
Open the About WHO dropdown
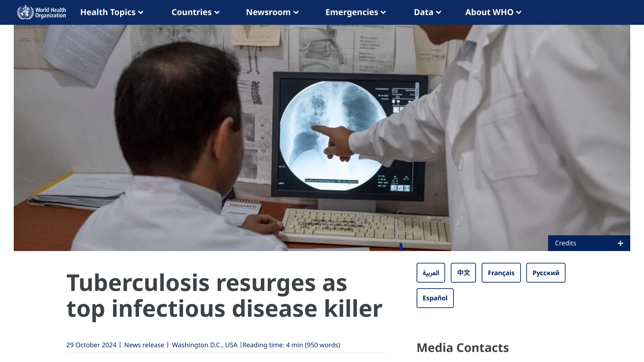[x=489, y=12]
